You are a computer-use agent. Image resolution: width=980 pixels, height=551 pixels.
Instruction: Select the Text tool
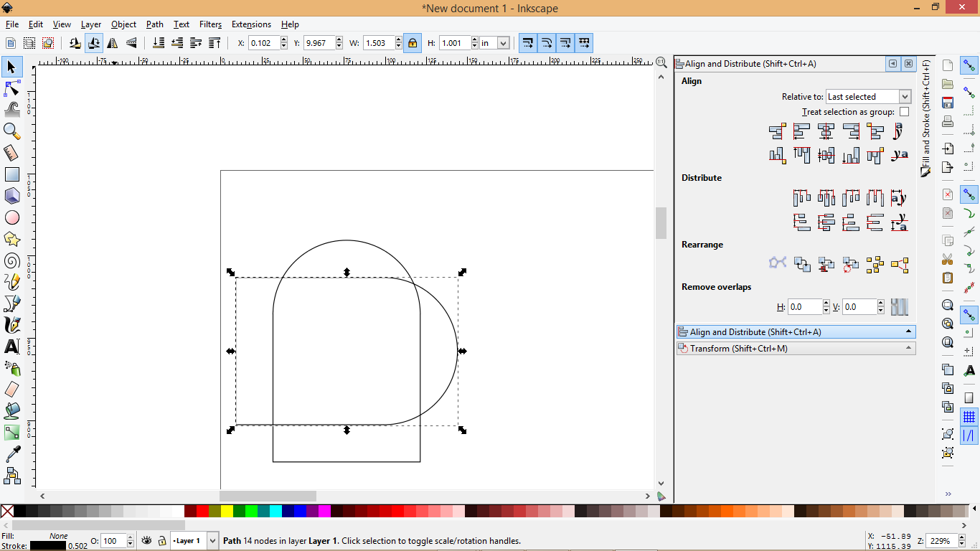11,347
